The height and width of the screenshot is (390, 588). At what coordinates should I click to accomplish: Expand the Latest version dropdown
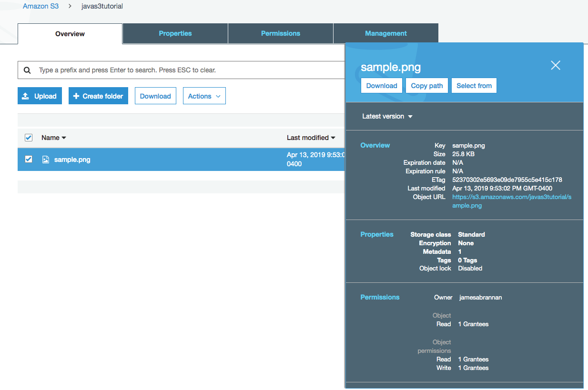(x=387, y=116)
